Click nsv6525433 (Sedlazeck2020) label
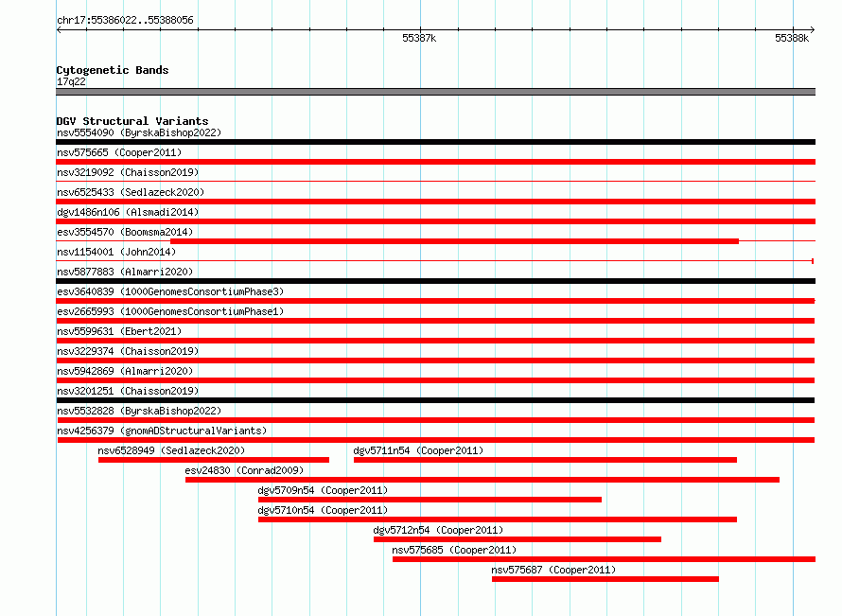The width and height of the screenshot is (842, 616). [x=131, y=192]
